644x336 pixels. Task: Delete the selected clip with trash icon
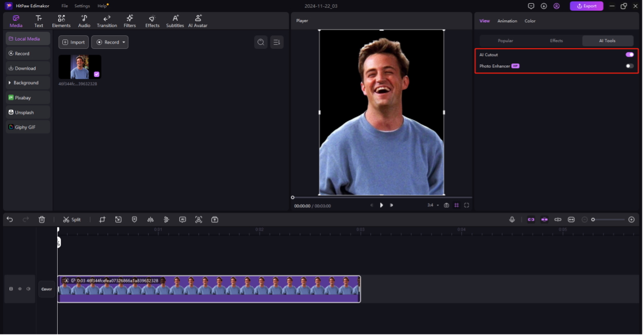(42, 220)
